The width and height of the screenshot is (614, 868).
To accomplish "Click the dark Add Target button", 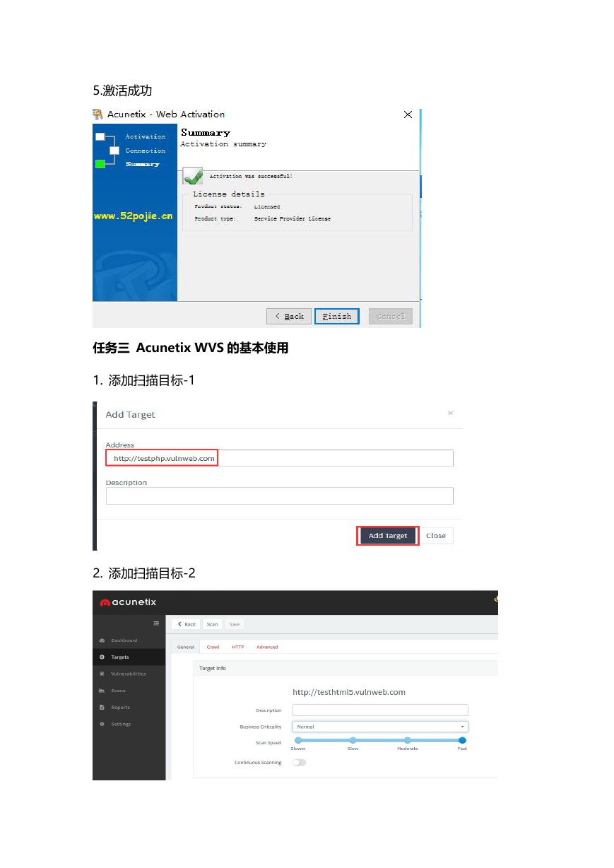I will pos(388,536).
